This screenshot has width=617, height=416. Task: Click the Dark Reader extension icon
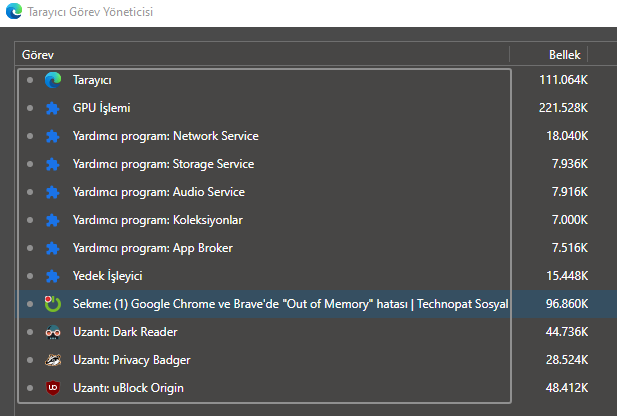pyautogui.click(x=53, y=332)
